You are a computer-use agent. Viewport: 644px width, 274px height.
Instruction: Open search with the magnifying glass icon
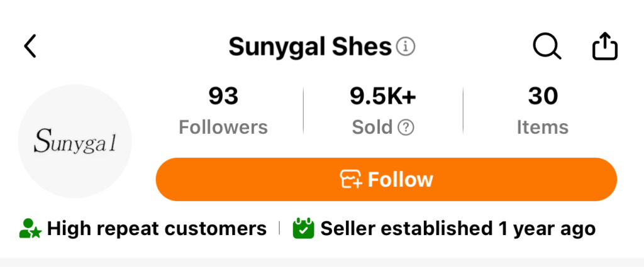coord(547,46)
